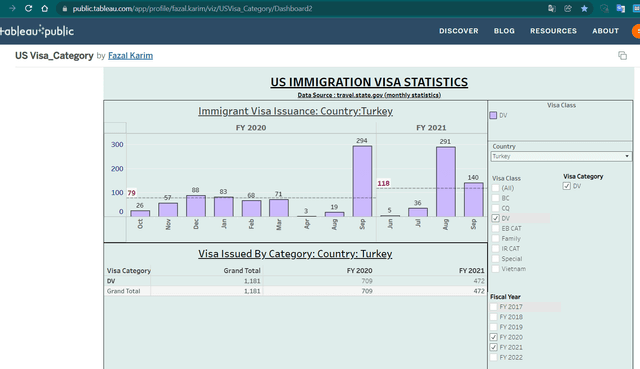This screenshot has height=369, width=640.
Task: Uncheck the FY 2020 fiscal year
Action: tap(493, 337)
